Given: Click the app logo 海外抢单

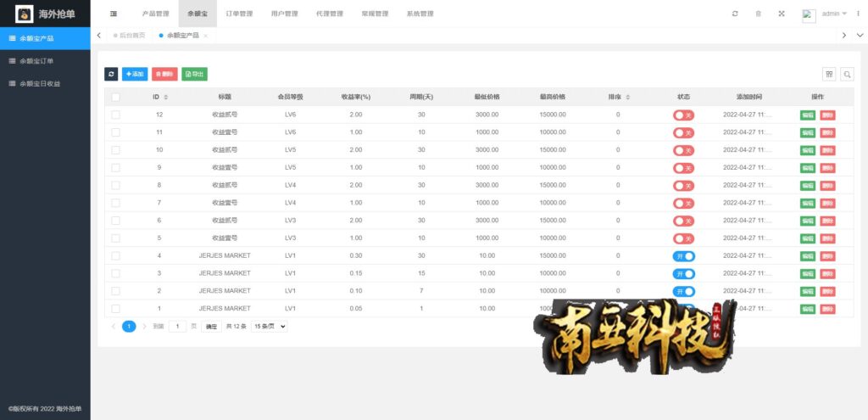Looking at the screenshot, I should coord(46,14).
